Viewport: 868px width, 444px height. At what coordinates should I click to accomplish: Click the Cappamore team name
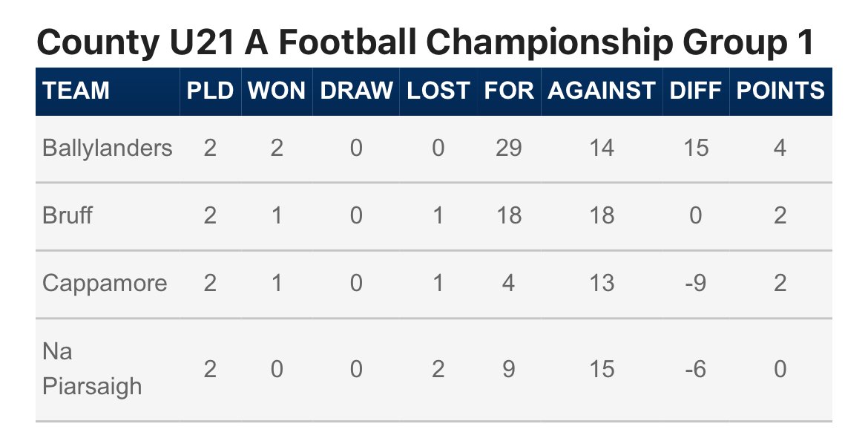[x=105, y=284]
